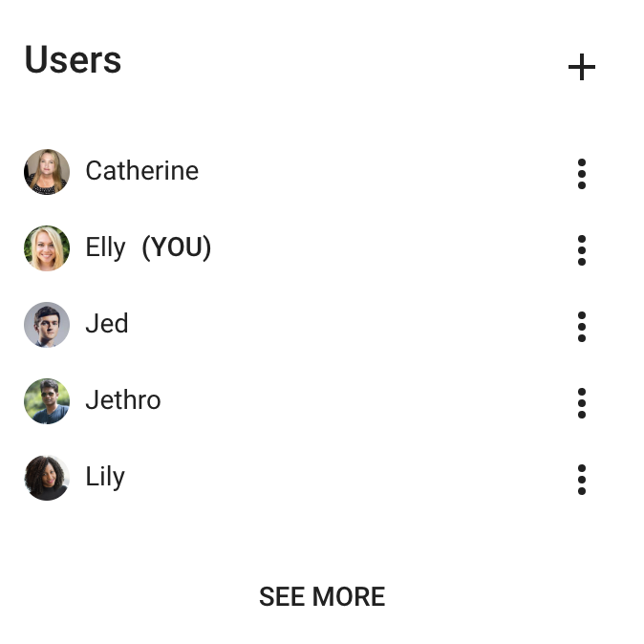The width and height of the screenshot is (644, 644).
Task: Click Catherine's profile picture
Action: click(47, 172)
